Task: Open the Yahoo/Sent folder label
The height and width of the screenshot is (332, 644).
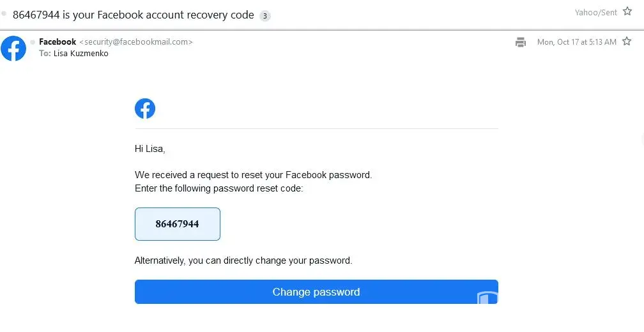Action: [x=596, y=13]
